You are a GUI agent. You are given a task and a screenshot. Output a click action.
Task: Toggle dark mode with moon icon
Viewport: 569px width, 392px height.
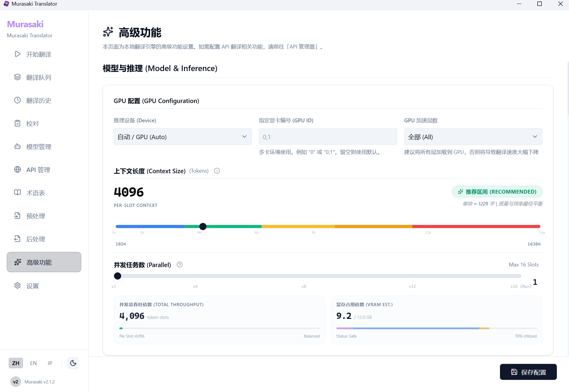(73, 363)
